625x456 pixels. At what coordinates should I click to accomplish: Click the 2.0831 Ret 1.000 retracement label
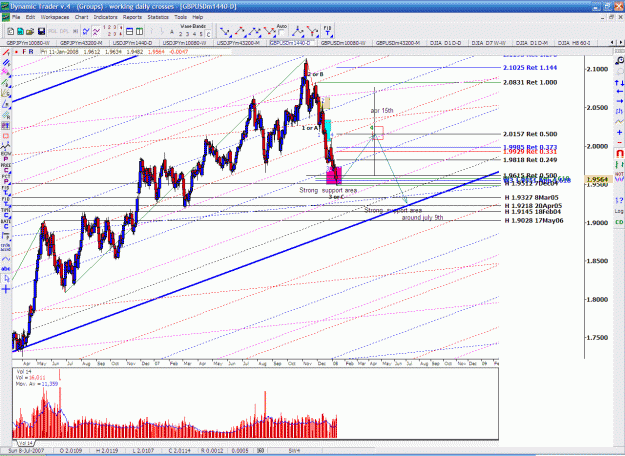pyautogui.click(x=530, y=83)
